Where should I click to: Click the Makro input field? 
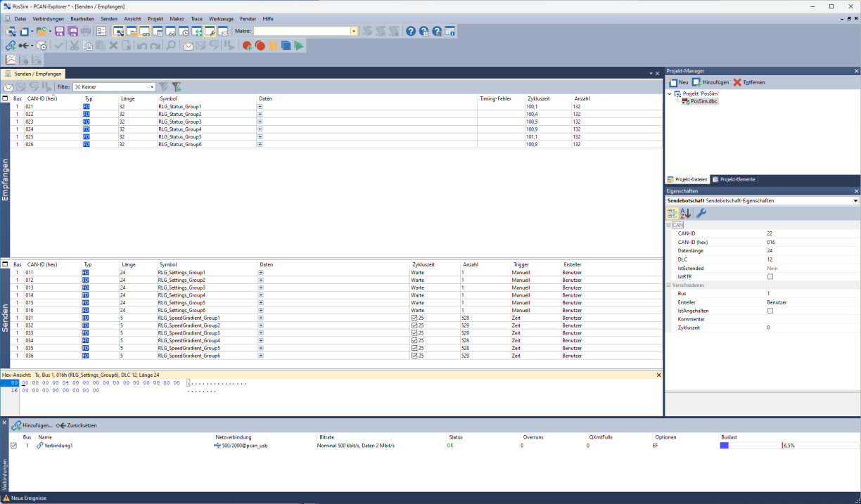302,32
